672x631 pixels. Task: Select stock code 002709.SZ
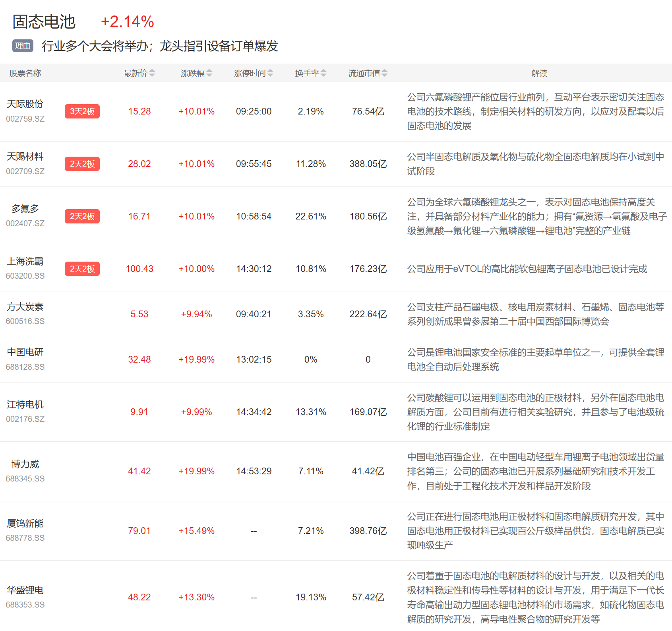tap(25, 171)
